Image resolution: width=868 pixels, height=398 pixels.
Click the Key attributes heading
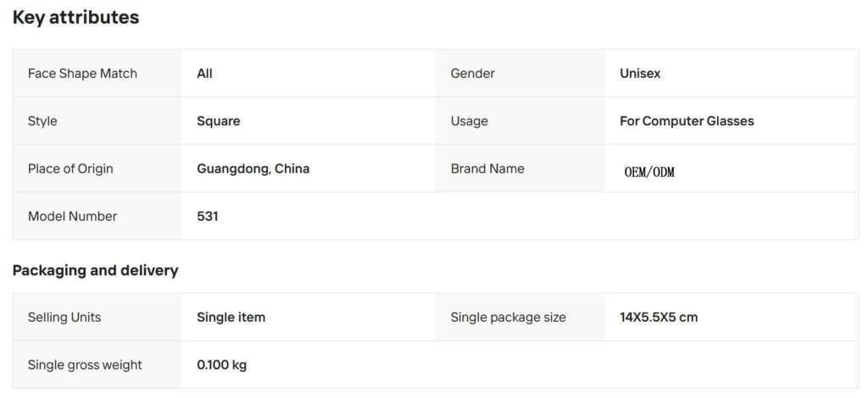pos(75,18)
